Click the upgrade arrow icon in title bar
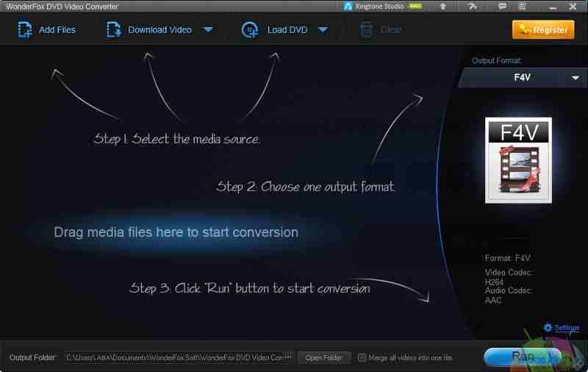This screenshot has height=372, width=588. (x=443, y=6)
